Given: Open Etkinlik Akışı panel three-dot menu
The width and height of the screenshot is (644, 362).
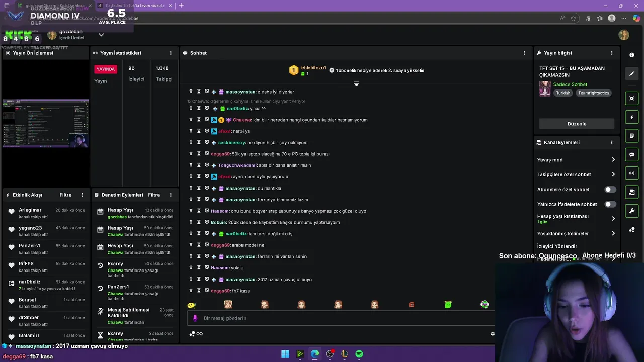Looking at the screenshot, I should click(83, 195).
